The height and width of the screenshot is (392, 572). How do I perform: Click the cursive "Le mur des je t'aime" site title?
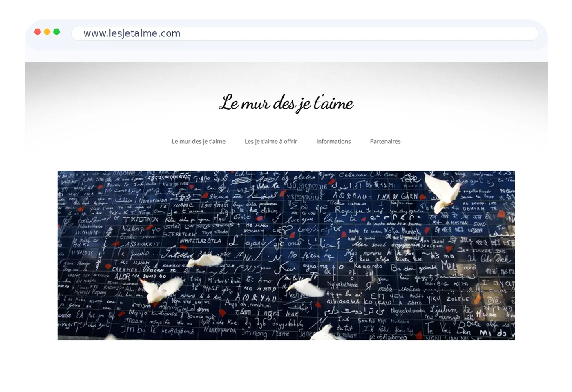coord(286,103)
